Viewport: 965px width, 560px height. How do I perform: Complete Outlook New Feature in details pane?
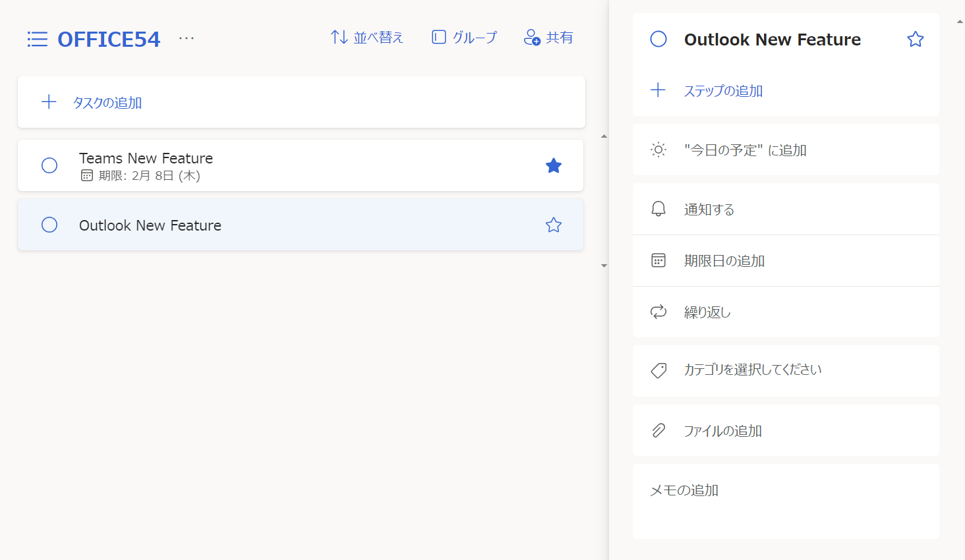click(x=658, y=39)
